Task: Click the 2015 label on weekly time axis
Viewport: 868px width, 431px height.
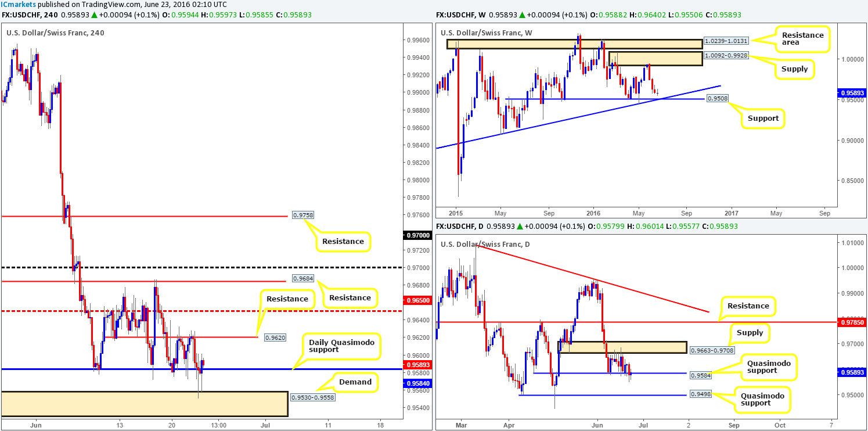Action: 456,213
